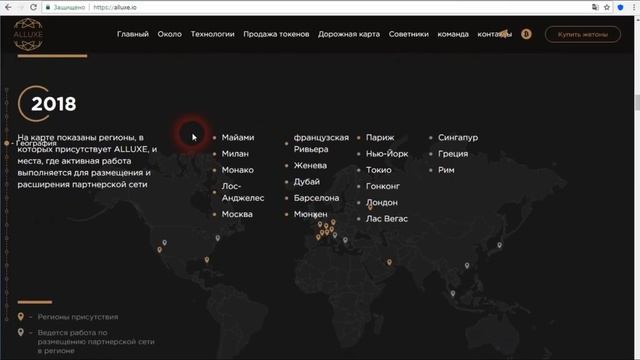
Task: Click the Miami map pin in Florida
Action: tap(207, 260)
